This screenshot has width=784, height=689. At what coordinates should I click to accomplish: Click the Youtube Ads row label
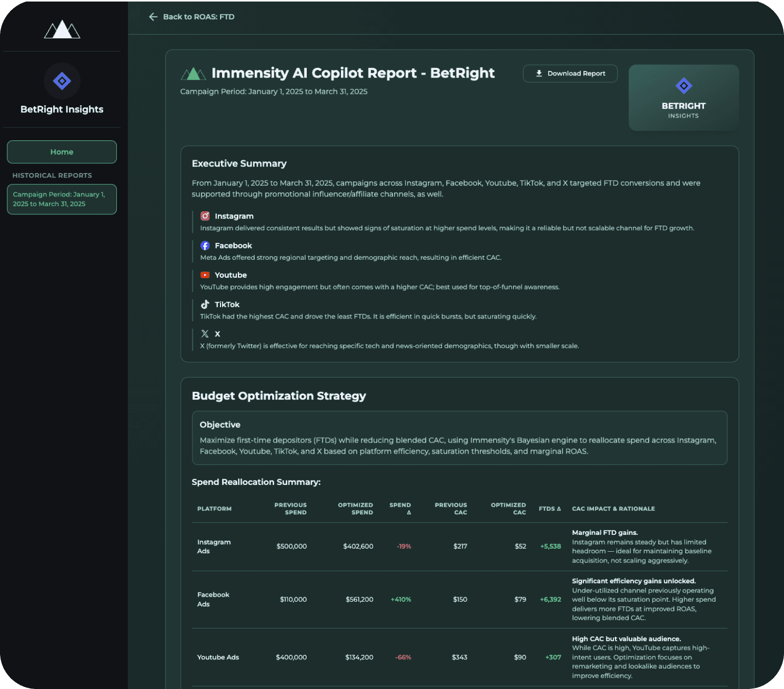pyautogui.click(x=218, y=657)
